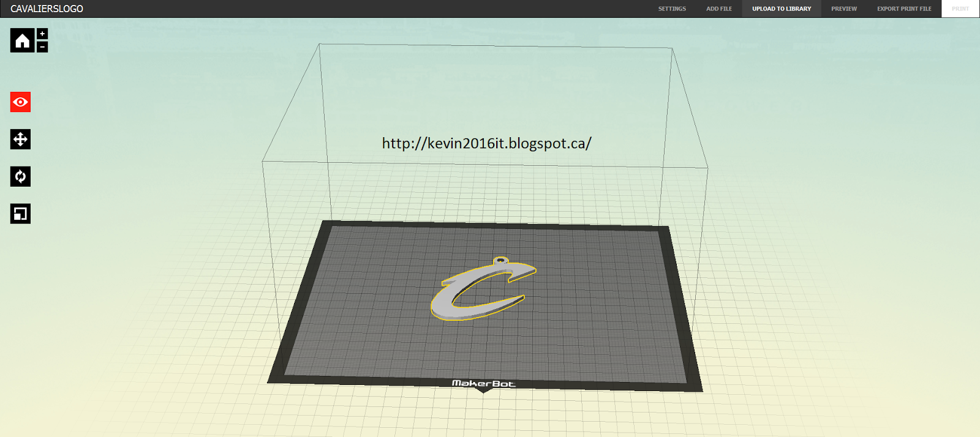Zoom out with the minus button
980x437 pixels.
(42, 47)
